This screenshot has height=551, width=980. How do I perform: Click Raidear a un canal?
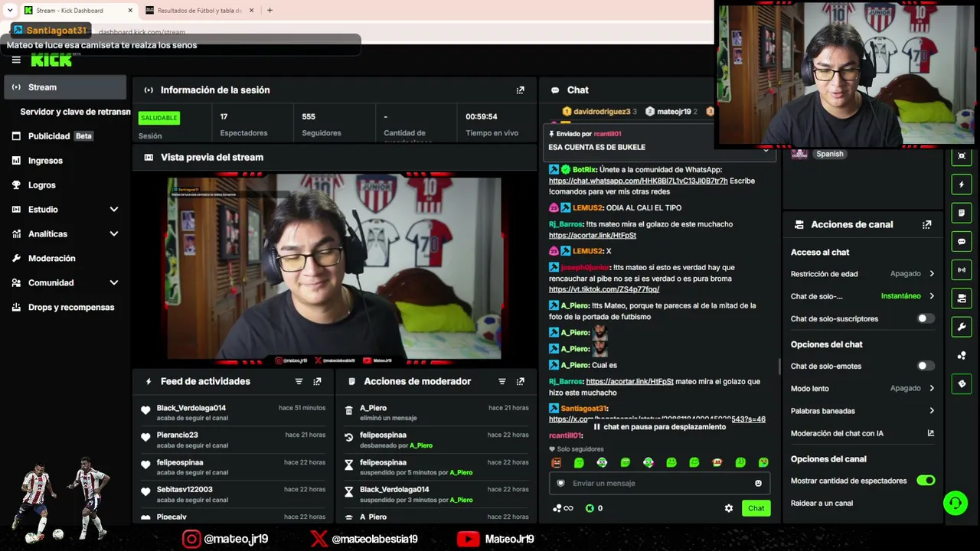[x=822, y=504]
